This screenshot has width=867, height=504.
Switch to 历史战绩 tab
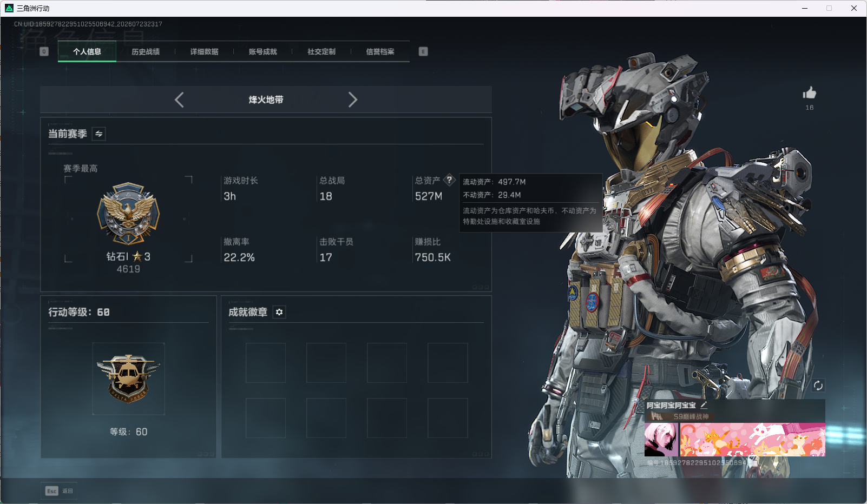pos(146,52)
